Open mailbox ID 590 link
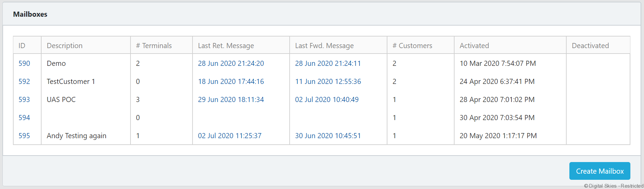 click(x=24, y=63)
